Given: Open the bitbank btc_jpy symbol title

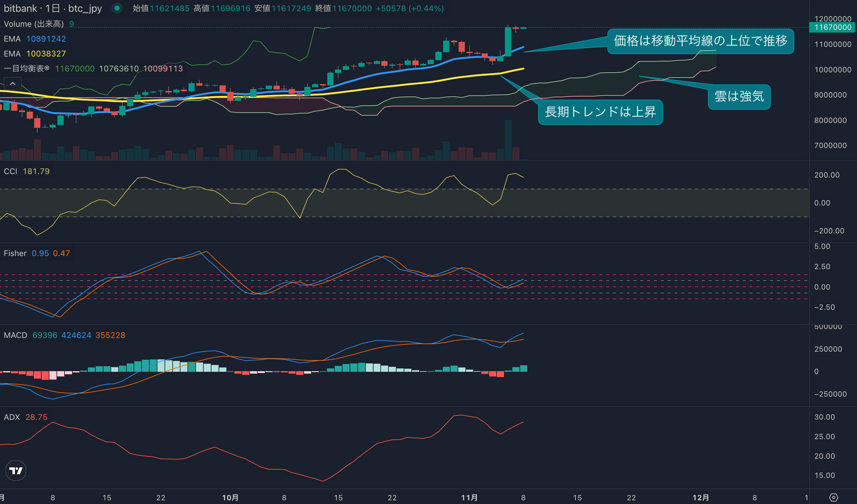Looking at the screenshot, I should [x=53, y=8].
